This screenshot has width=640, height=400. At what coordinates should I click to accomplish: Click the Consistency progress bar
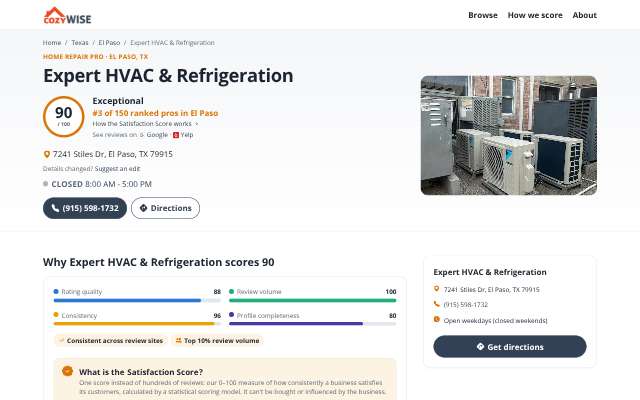click(x=137, y=324)
